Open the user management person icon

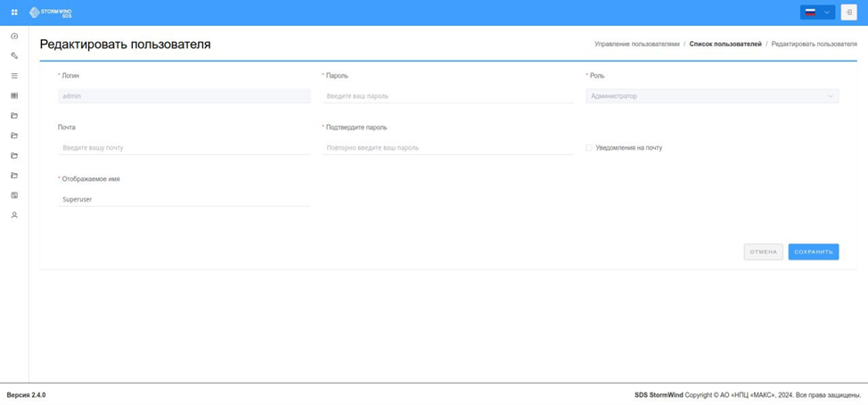pyautogui.click(x=14, y=215)
